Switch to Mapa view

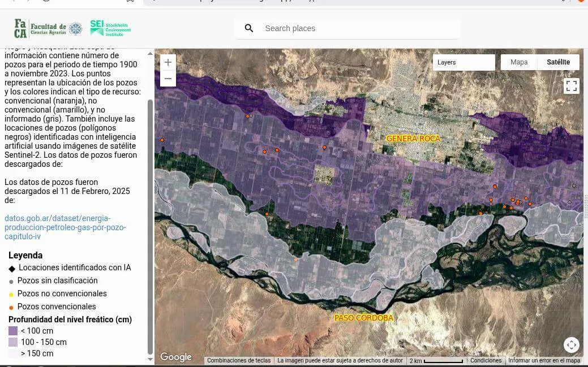click(519, 62)
